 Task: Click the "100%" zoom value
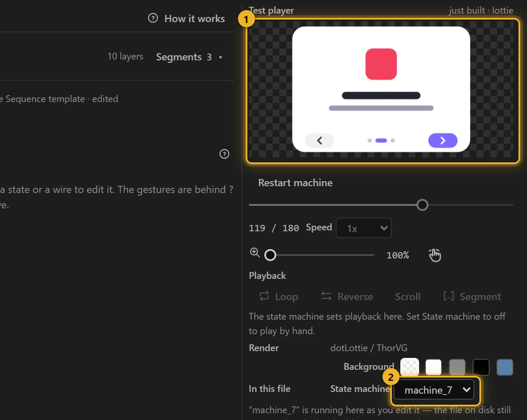(398, 255)
